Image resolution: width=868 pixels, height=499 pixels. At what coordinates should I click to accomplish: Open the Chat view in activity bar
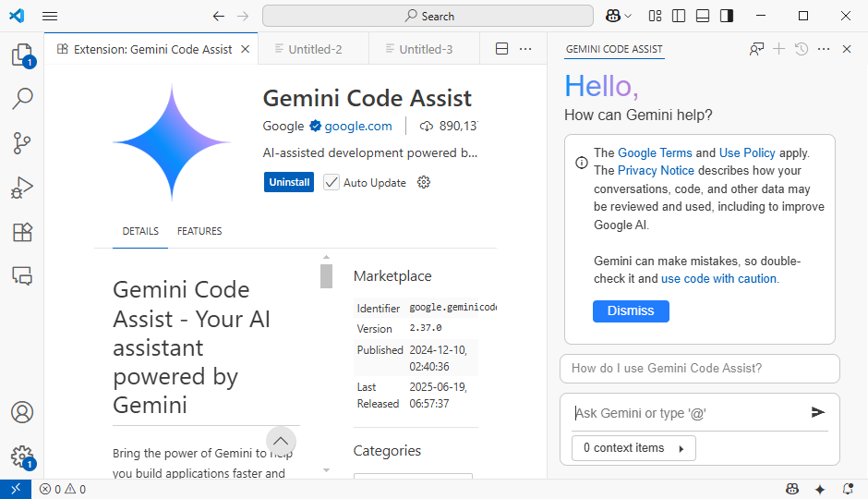click(x=22, y=275)
